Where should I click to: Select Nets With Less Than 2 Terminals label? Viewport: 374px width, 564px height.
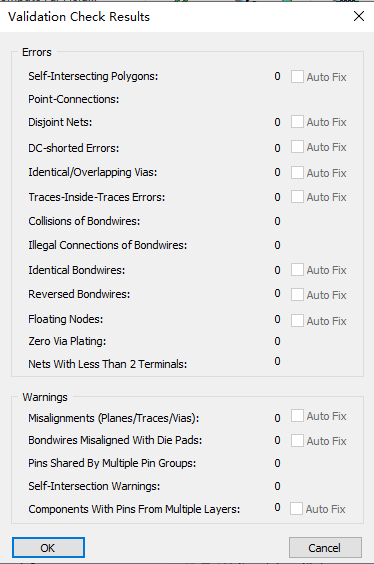[x=108, y=364]
